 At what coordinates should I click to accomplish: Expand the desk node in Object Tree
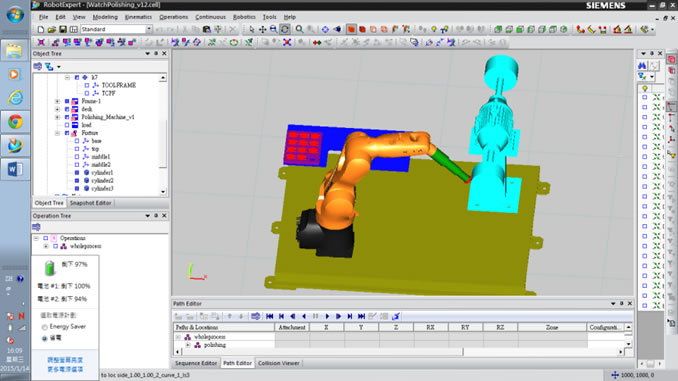pyautogui.click(x=57, y=109)
